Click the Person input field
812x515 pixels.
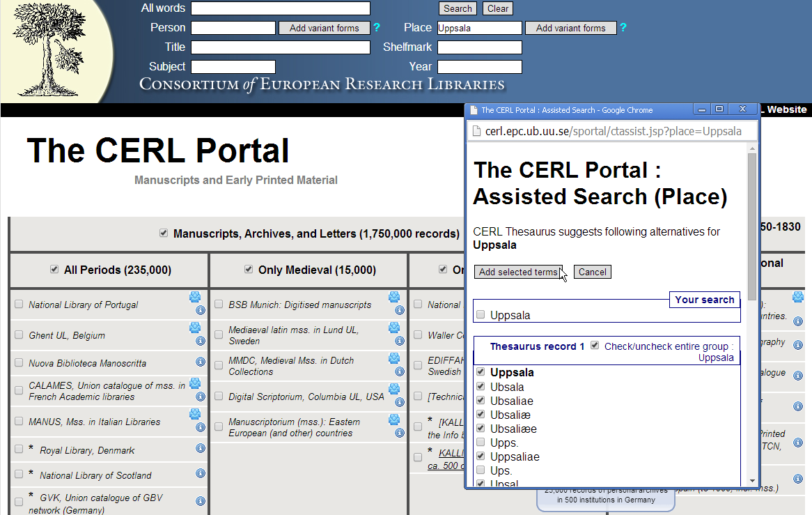tap(233, 28)
